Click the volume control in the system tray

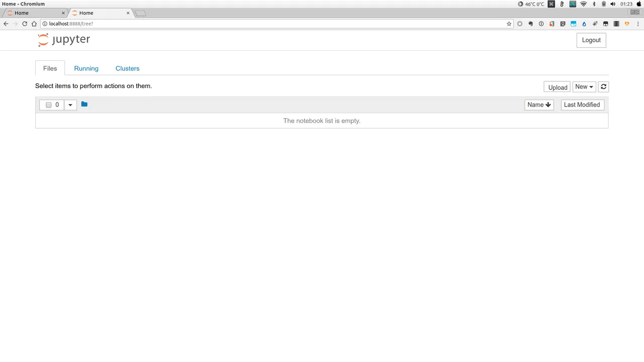point(613,4)
